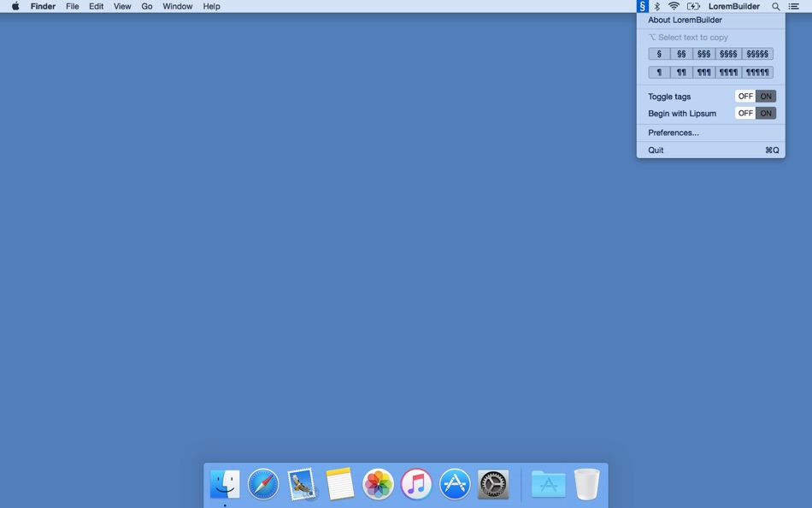Click About LoremBuilder
The height and width of the screenshot is (508, 812).
pos(685,20)
